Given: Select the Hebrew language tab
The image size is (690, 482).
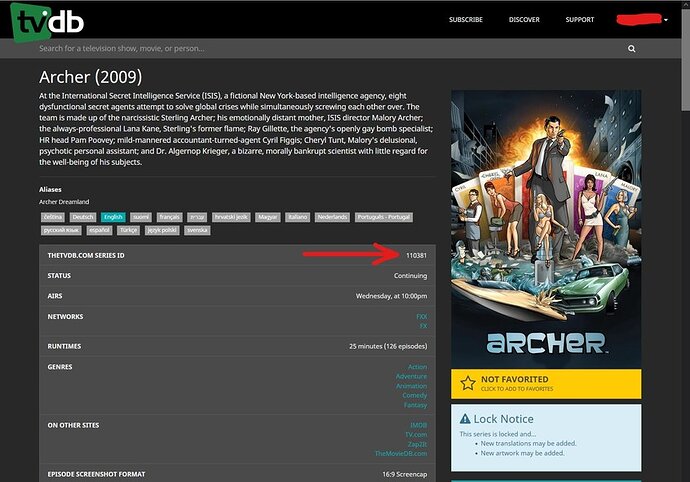Looking at the screenshot, I should 197,217.
